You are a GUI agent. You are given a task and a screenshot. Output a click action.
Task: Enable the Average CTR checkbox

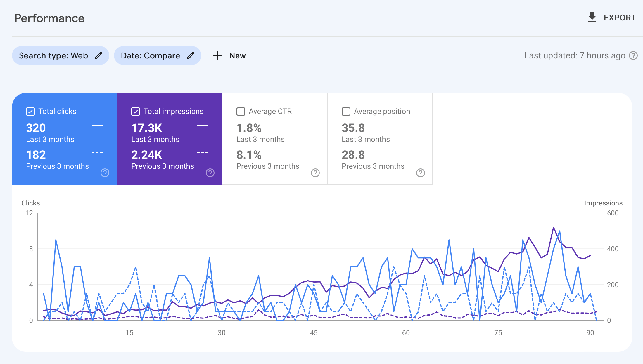241,111
